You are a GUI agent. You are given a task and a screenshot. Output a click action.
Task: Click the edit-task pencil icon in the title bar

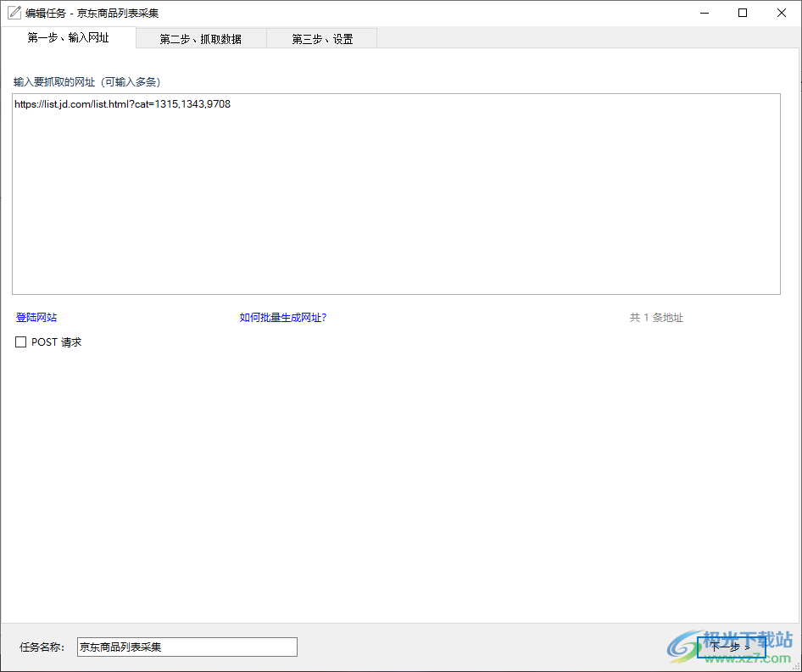click(x=14, y=13)
